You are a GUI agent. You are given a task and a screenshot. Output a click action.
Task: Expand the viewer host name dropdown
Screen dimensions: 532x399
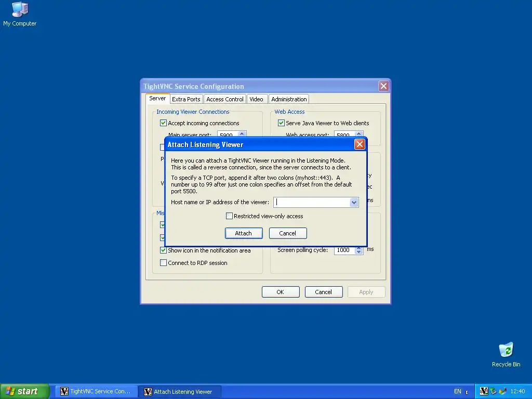coord(354,203)
